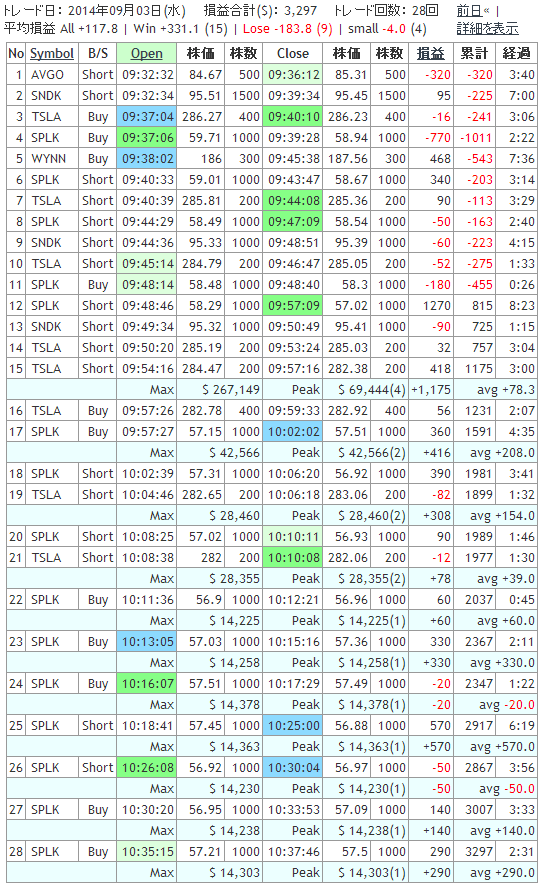This screenshot has width=543, height=887.
Task: Click open time 09:37:04 for TSLA
Action: click(x=146, y=117)
